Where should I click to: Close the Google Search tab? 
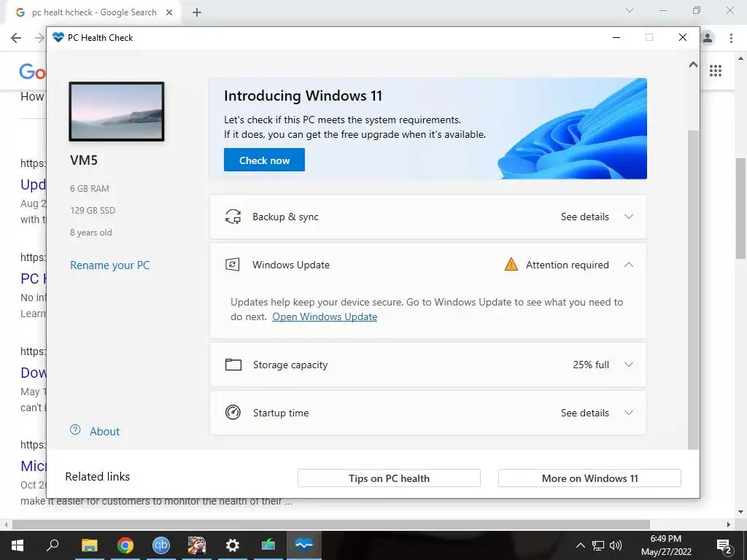[169, 12]
